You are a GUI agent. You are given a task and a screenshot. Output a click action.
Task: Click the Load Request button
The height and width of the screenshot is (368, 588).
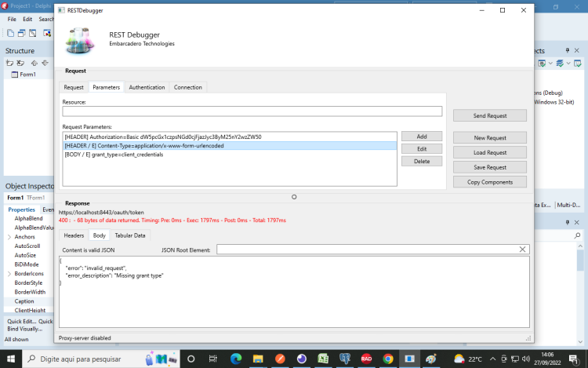pos(490,152)
